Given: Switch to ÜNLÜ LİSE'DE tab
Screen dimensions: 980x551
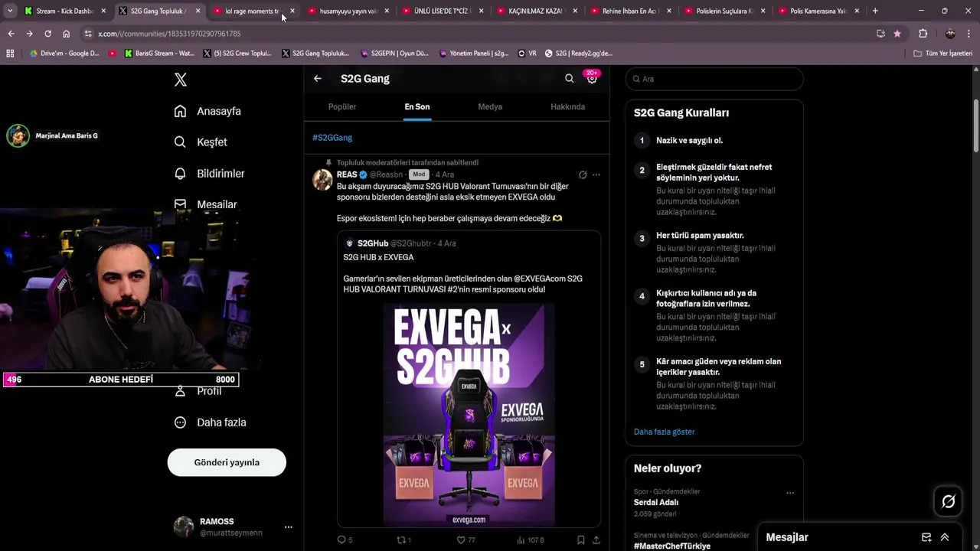Looking at the screenshot, I should click(442, 11).
